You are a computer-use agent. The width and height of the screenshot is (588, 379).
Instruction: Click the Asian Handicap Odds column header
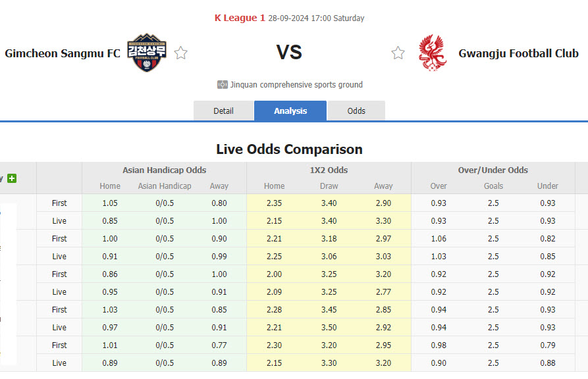tap(164, 170)
